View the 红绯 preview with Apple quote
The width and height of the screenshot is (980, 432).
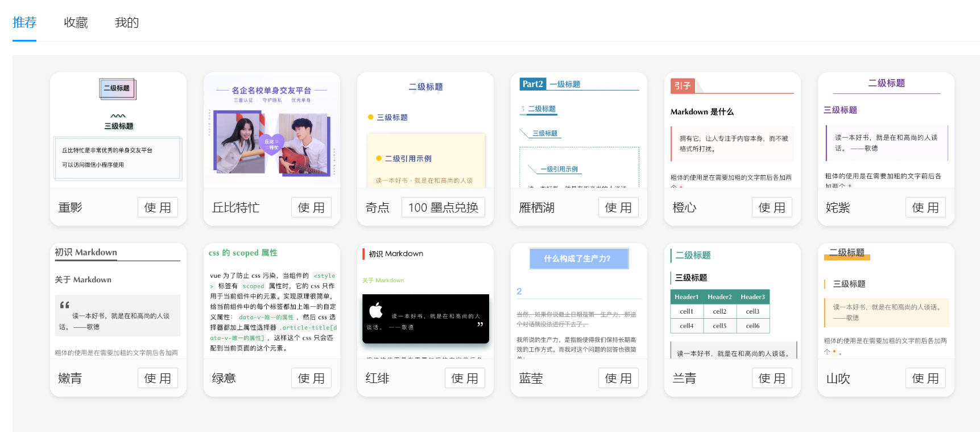pos(425,301)
